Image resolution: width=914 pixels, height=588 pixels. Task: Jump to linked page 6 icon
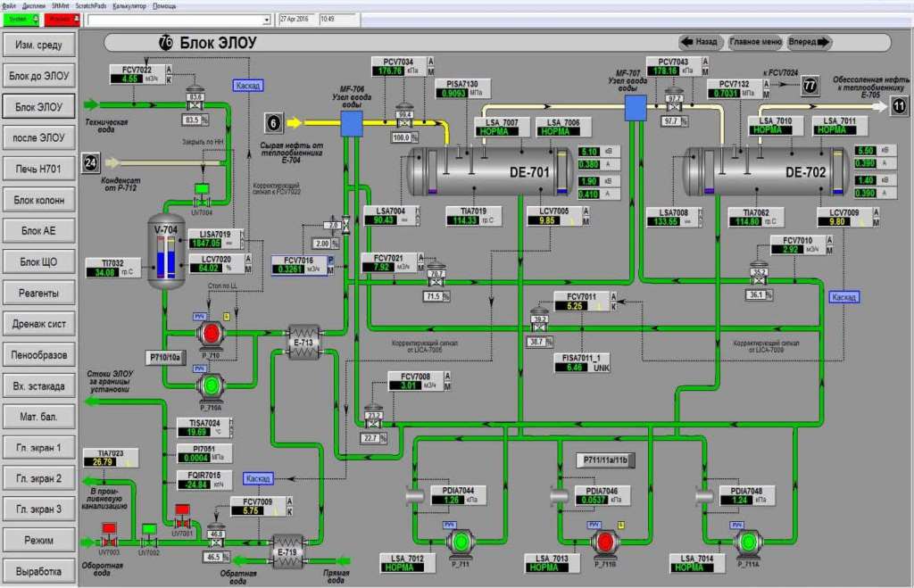point(273,122)
